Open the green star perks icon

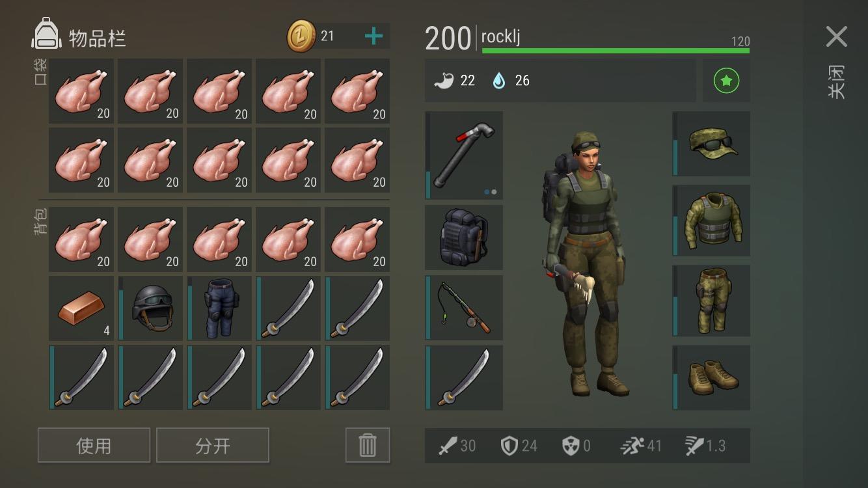point(726,81)
